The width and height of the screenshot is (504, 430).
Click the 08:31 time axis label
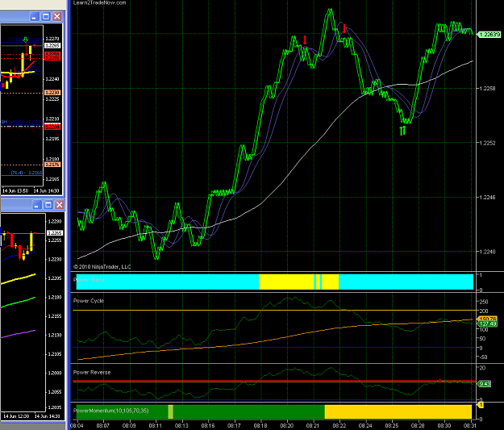click(471, 425)
